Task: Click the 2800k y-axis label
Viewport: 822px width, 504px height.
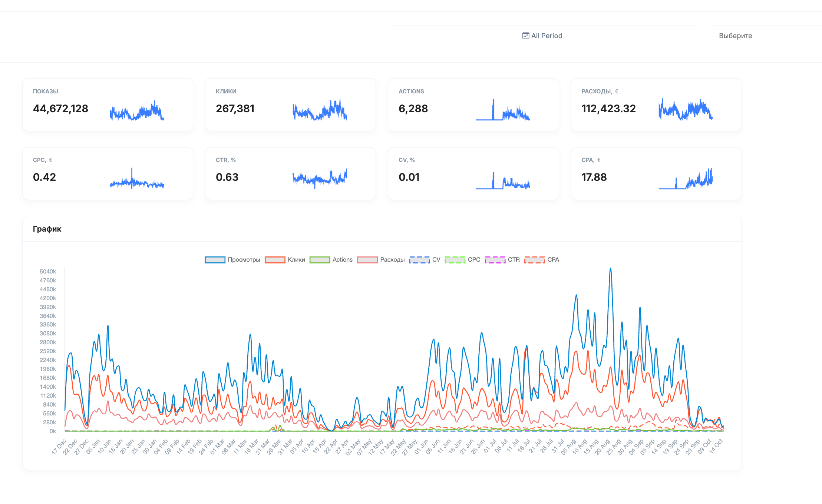Action: [x=48, y=342]
